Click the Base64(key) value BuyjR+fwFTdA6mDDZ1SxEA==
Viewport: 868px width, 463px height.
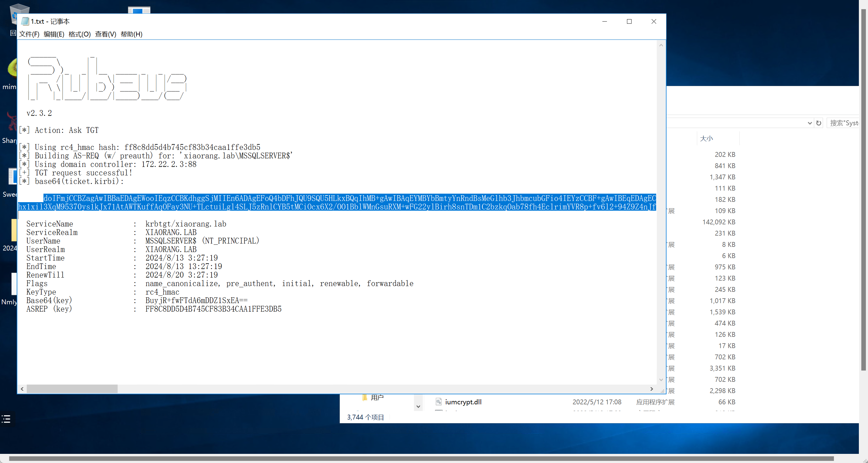(196, 301)
